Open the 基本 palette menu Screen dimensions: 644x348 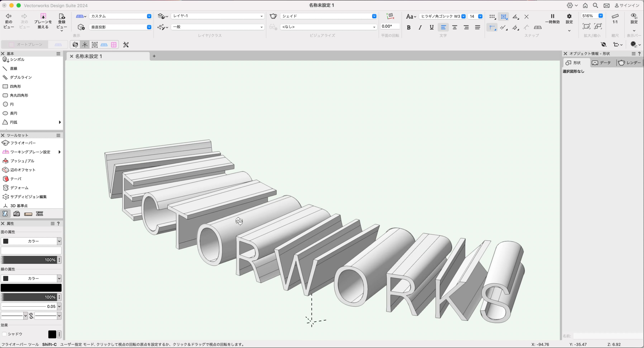tap(58, 54)
